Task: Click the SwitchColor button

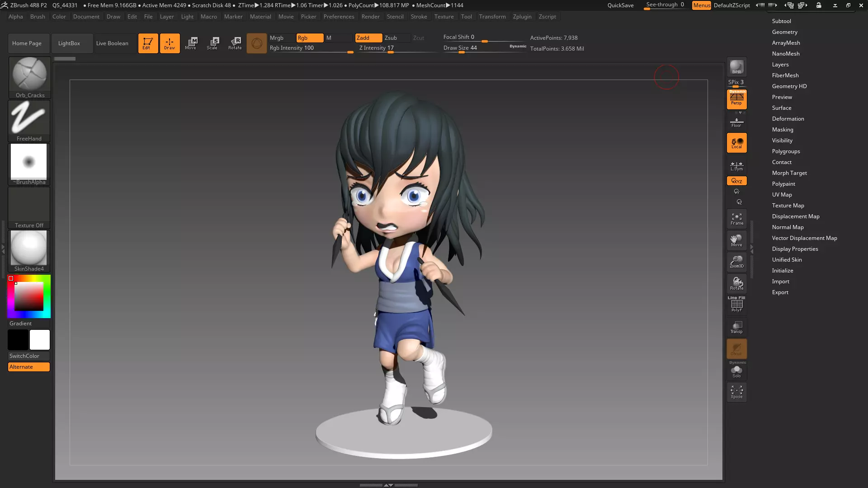Action: 29,356
